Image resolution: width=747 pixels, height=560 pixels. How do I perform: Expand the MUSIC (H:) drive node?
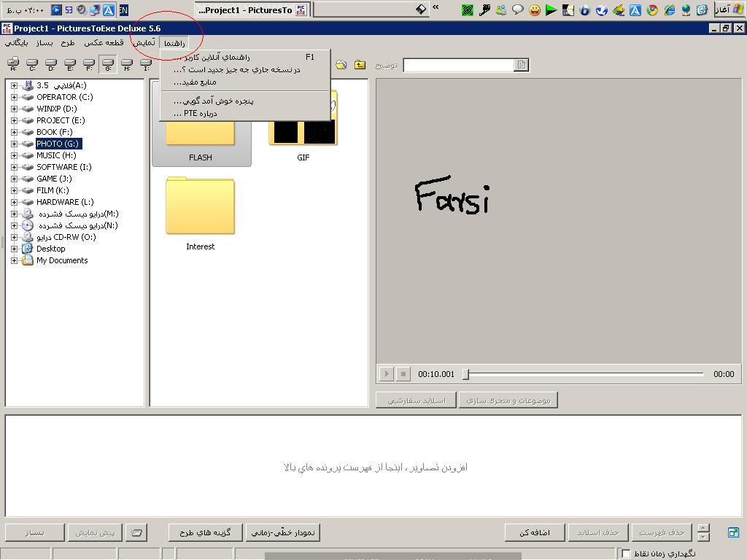click(x=14, y=155)
